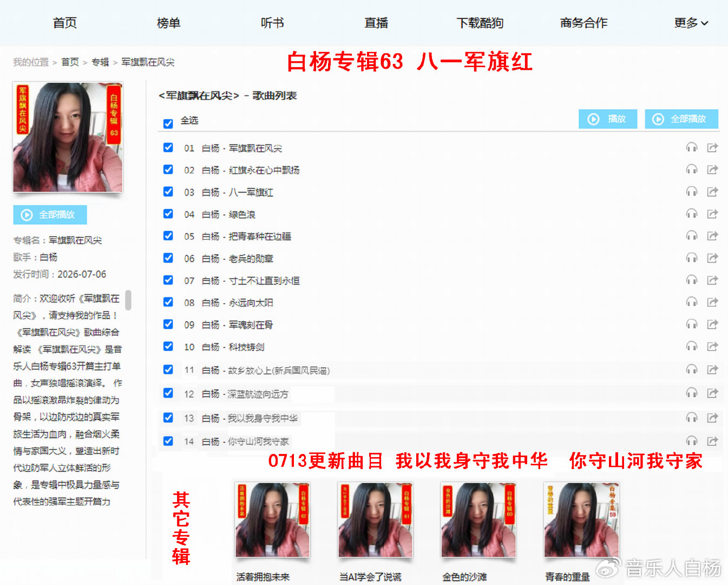This screenshot has width=728, height=585.
Task: Click 下载酷狗 in top navigation
Action: [x=480, y=23]
